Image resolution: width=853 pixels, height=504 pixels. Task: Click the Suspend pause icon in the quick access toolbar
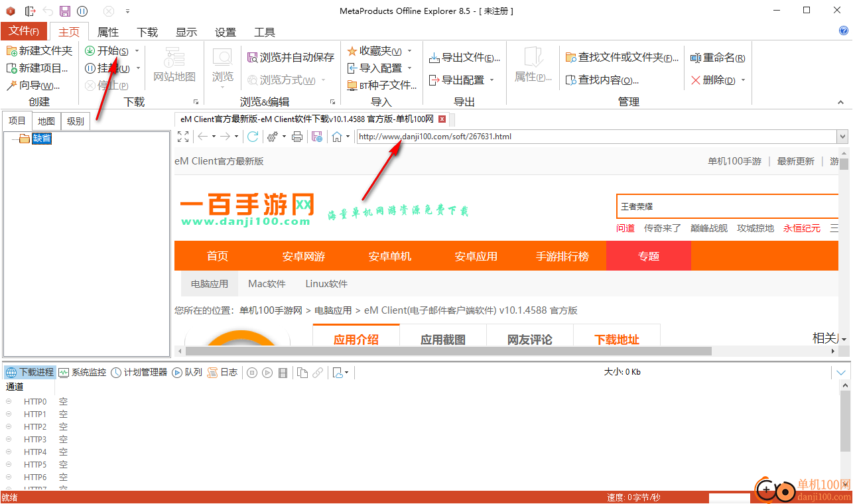pos(82,11)
